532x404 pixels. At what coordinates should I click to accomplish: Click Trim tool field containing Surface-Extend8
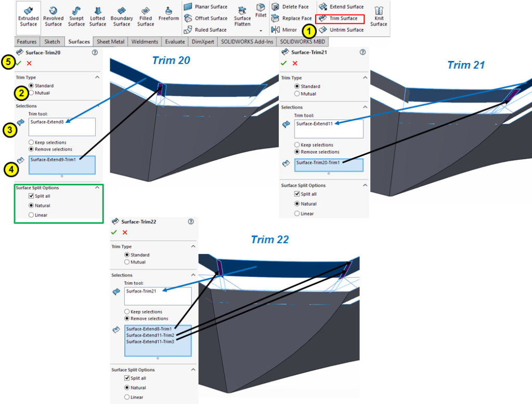pyautogui.click(x=62, y=127)
